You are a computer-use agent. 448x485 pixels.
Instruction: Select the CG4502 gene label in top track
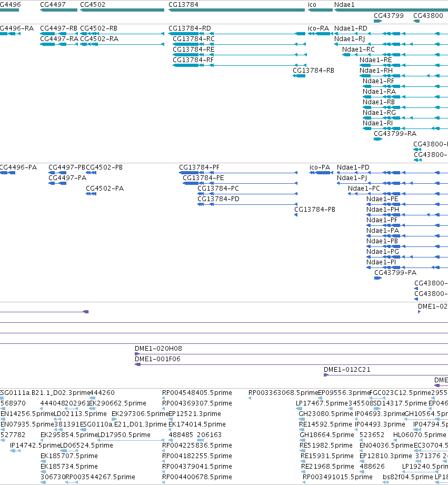click(x=93, y=5)
